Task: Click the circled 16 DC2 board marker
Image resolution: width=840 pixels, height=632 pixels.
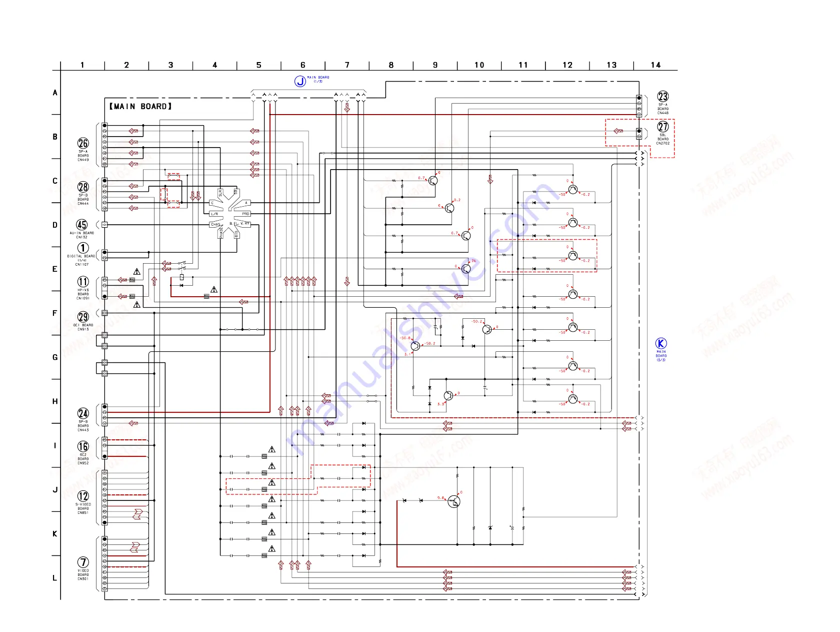Action: [83, 446]
